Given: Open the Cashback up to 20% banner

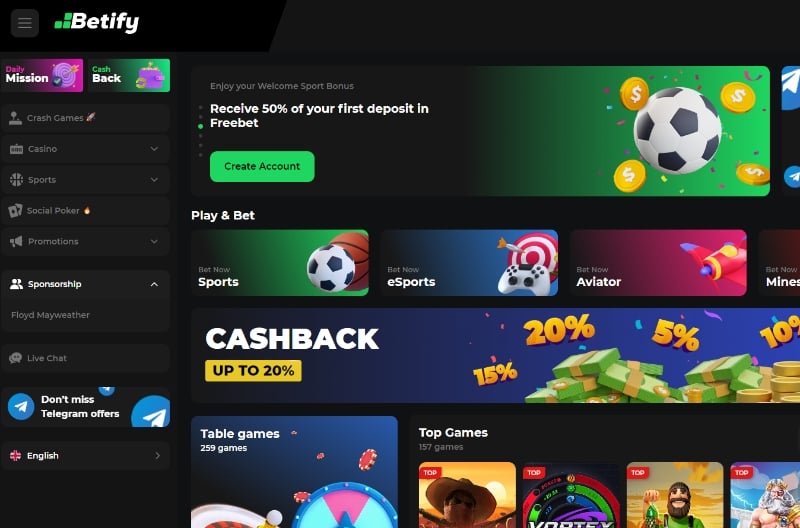Looking at the screenshot, I should [495, 356].
